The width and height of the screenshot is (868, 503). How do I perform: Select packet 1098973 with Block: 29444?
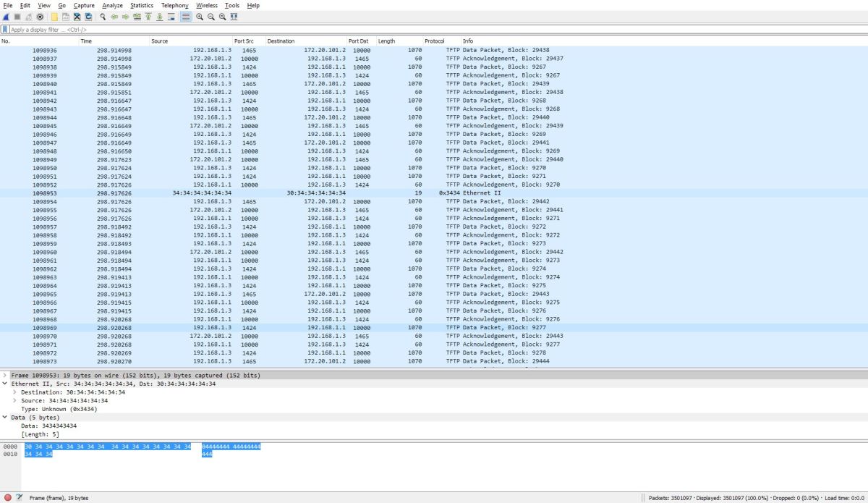pyautogui.click(x=434, y=361)
